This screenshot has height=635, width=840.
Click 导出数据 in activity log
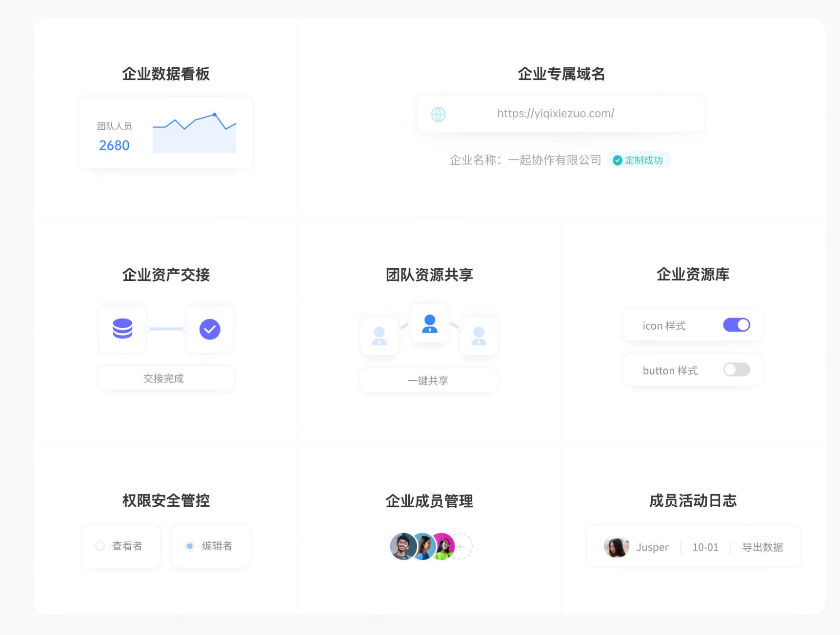pos(762,547)
